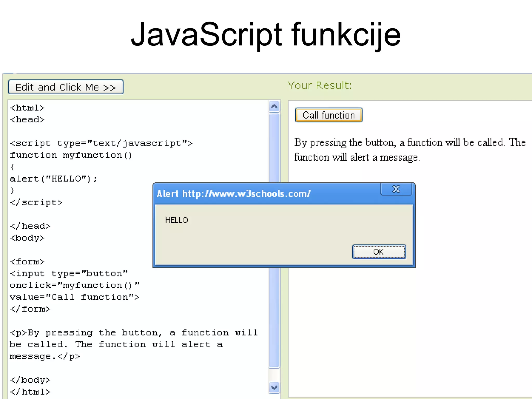
Task: Click the HELLO message in the alert
Action: (x=177, y=220)
